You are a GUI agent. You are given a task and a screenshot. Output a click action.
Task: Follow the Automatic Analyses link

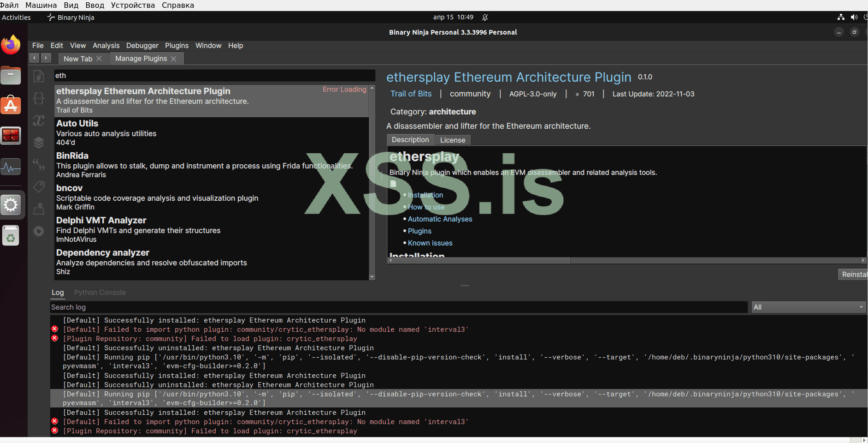(x=440, y=219)
